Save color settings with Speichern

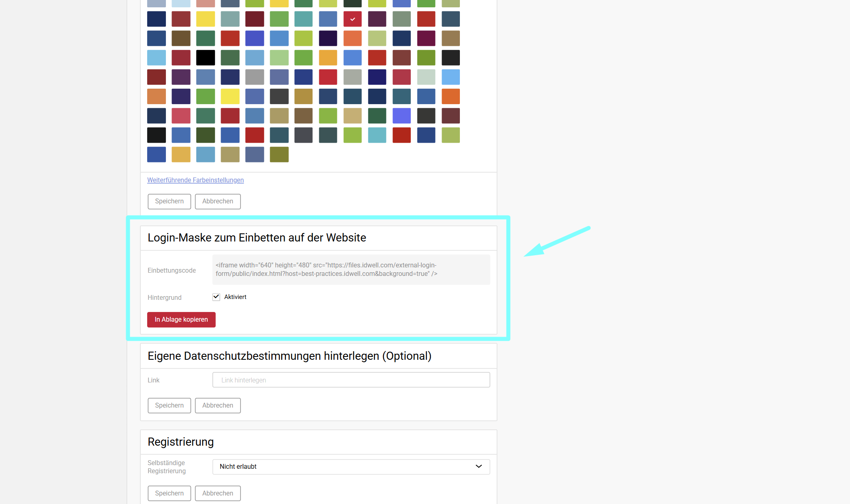tap(169, 201)
